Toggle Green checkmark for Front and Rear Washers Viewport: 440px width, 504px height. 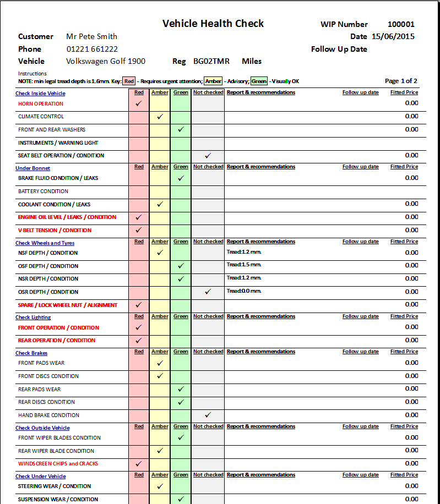(181, 129)
